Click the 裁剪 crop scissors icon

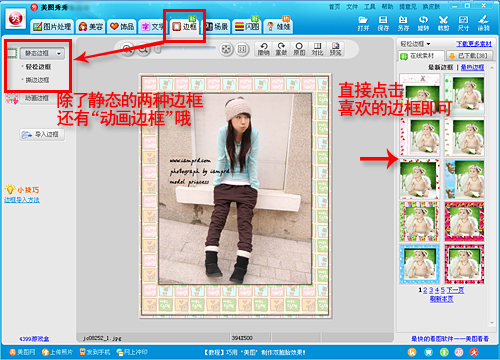coord(443,23)
